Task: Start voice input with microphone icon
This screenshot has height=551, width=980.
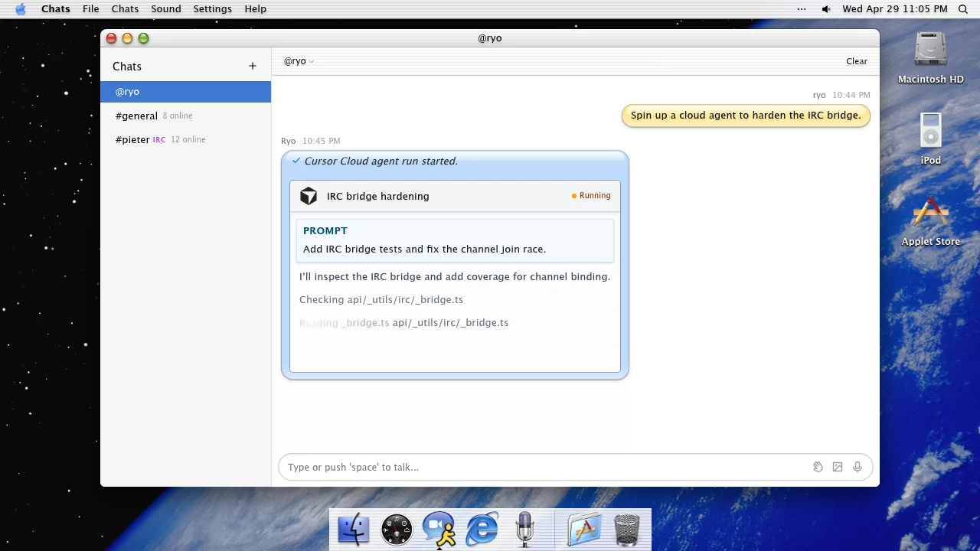Action: (x=857, y=467)
